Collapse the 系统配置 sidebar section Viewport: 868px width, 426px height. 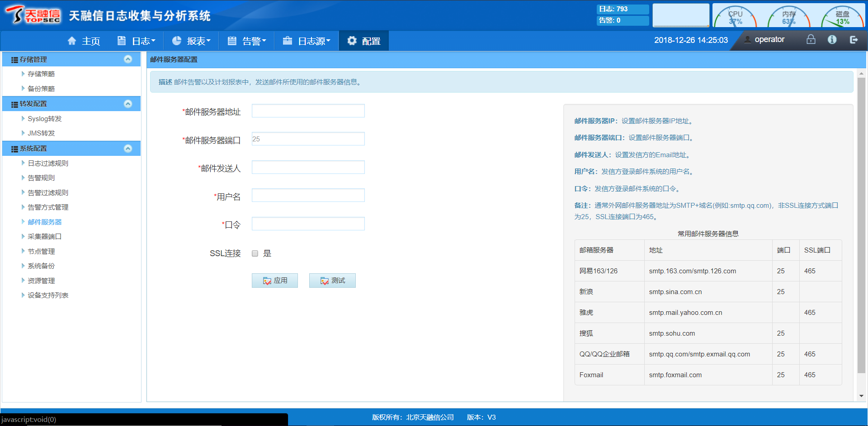[x=128, y=149]
